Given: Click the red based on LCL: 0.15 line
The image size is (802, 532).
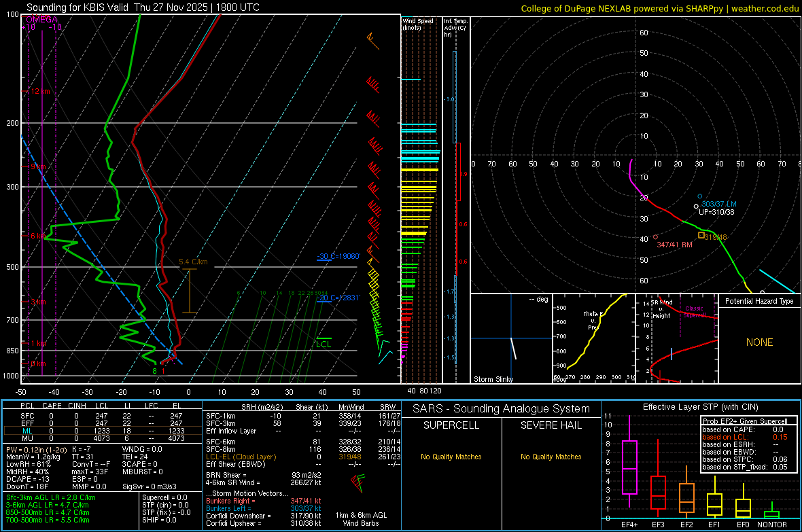Looking at the screenshot, I should [x=745, y=437].
